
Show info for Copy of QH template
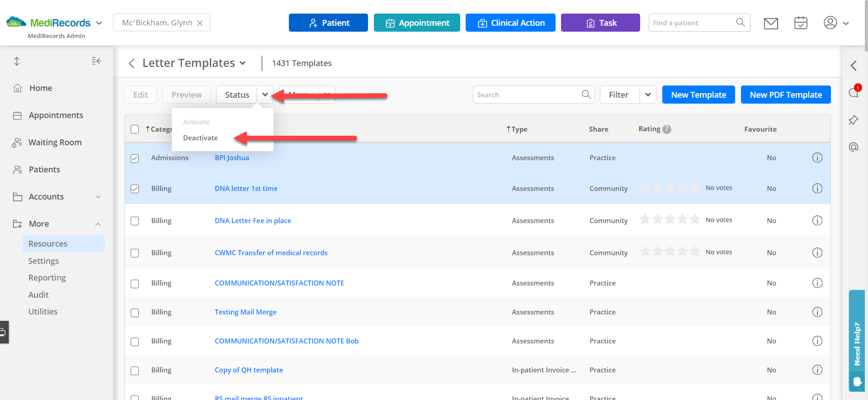[817, 370]
